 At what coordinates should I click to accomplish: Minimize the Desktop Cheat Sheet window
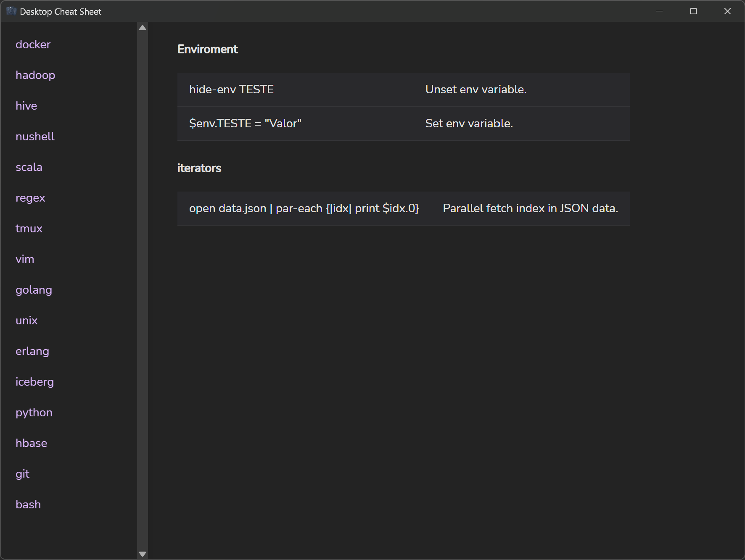659,11
